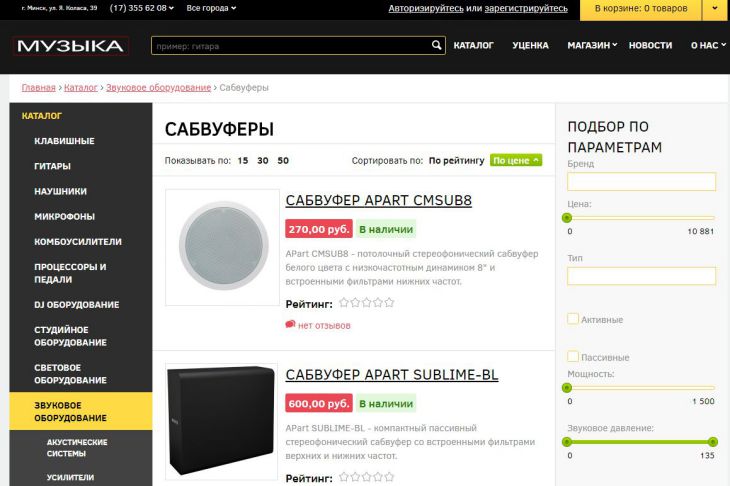Open the НОВОСТИ menu item
This screenshot has height=486, width=730.
(x=650, y=45)
